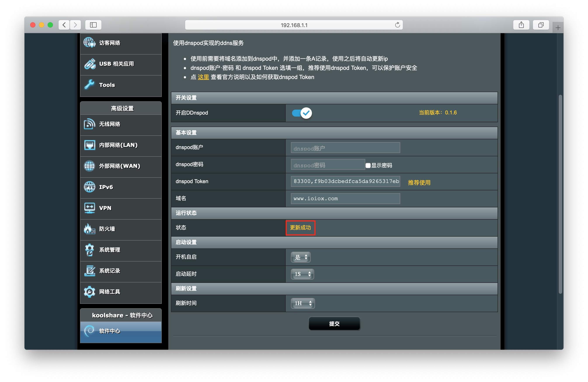Screen dimensions: 588x382
Task: Click the system log (系统记录) icon
Action: (89, 271)
